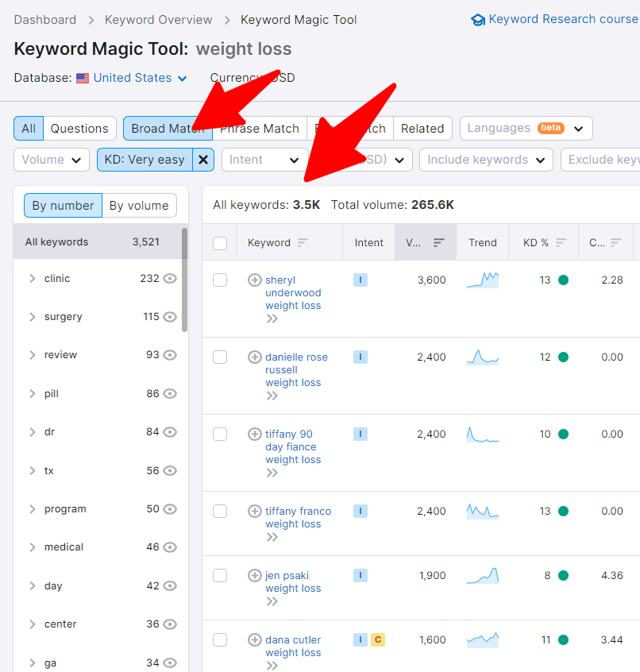Switch to the Questions tab
This screenshot has height=672, width=640.
point(82,128)
